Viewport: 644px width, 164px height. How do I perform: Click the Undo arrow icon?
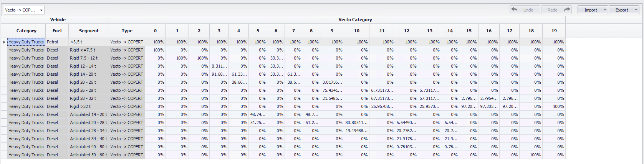(x=515, y=10)
